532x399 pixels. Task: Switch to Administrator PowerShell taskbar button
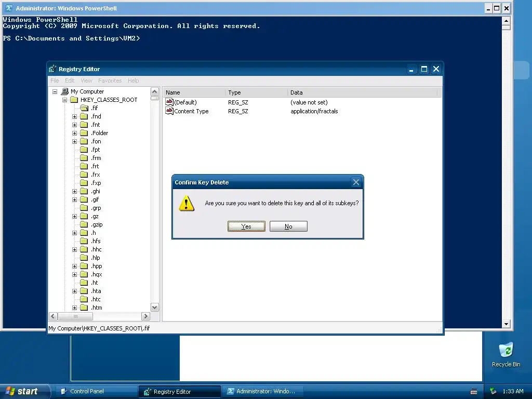pyautogui.click(x=263, y=391)
